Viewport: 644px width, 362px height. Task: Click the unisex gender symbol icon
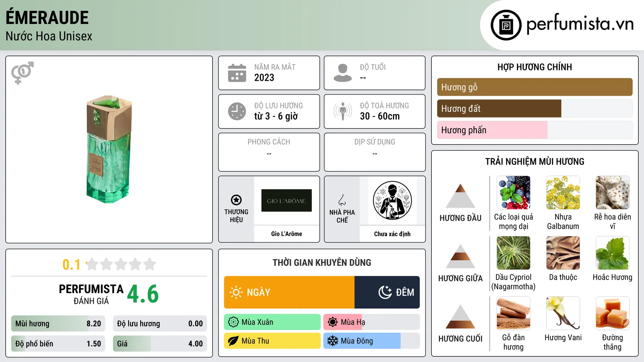pyautogui.click(x=22, y=73)
